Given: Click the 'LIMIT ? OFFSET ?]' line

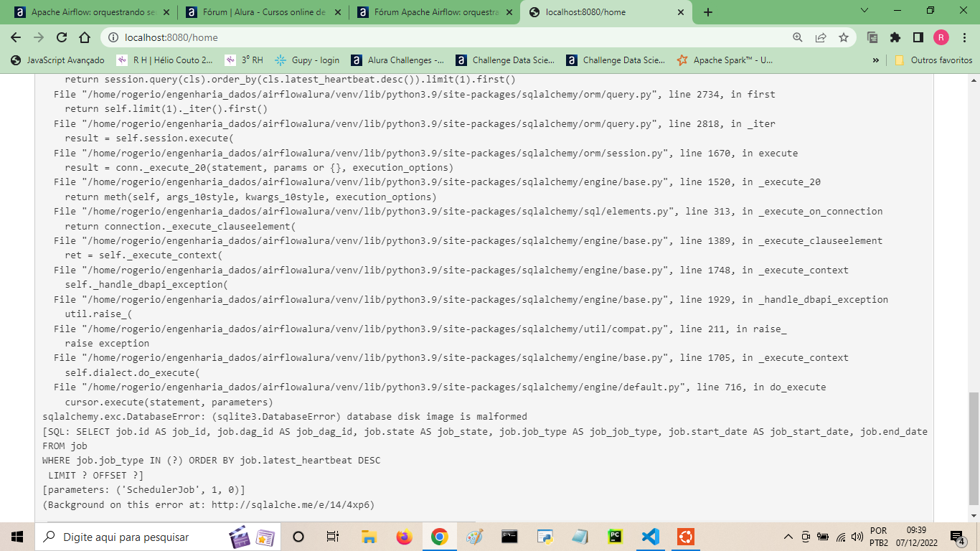Looking at the screenshot, I should [x=95, y=476].
